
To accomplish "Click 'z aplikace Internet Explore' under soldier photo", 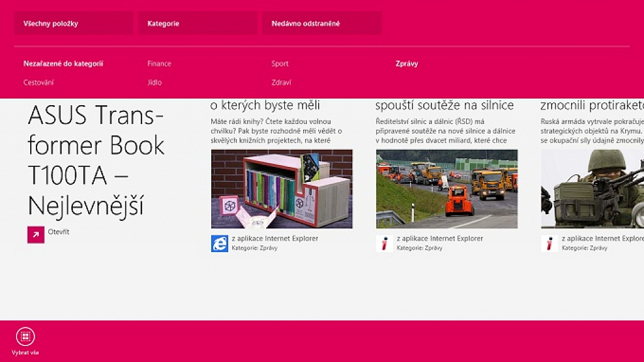I will coord(603,238).
